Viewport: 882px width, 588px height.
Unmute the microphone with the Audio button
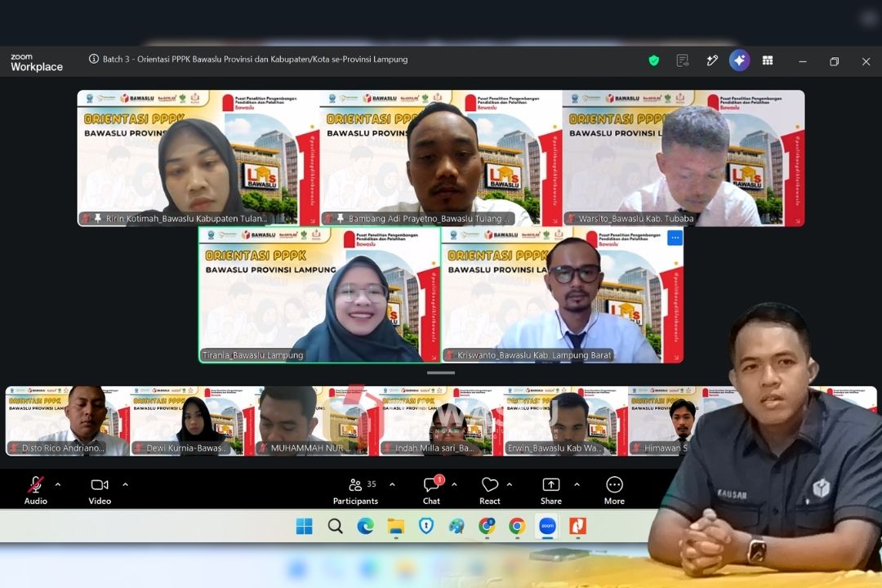pyautogui.click(x=35, y=491)
